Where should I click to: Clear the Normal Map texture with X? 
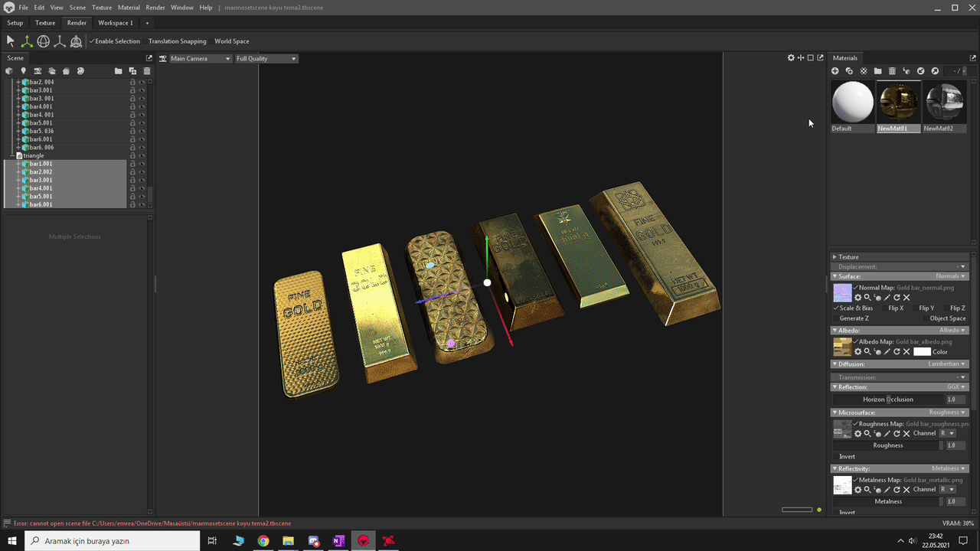pyautogui.click(x=906, y=298)
